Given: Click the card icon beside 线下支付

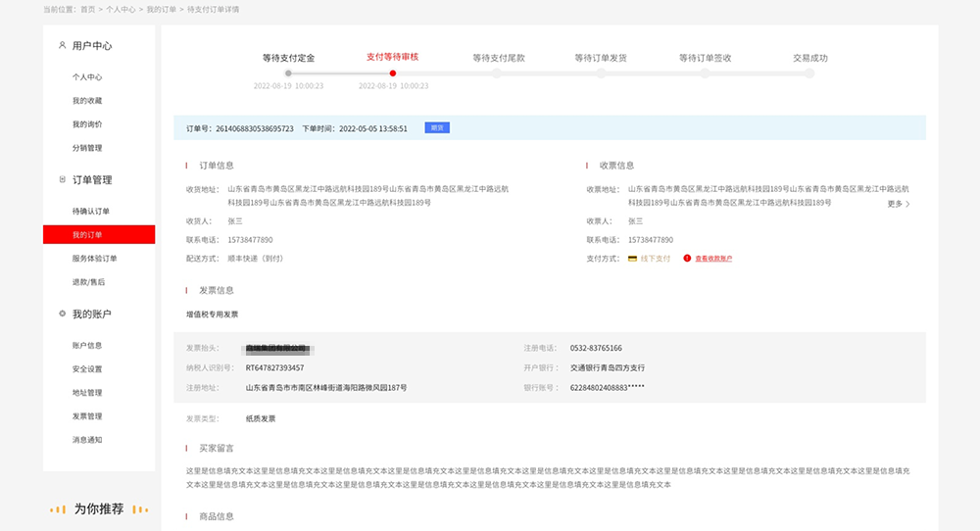Looking at the screenshot, I should click(632, 258).
